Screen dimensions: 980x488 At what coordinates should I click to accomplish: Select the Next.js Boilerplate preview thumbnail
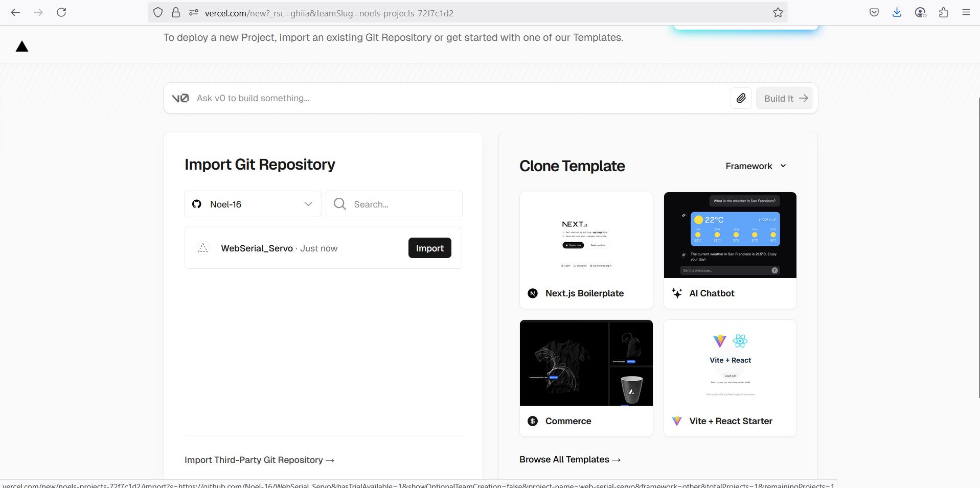[x=586, y=235]
